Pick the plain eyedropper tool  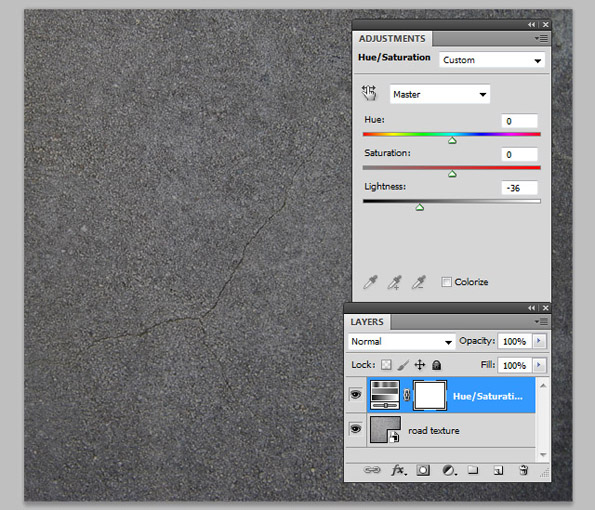[x=370, y=282]
